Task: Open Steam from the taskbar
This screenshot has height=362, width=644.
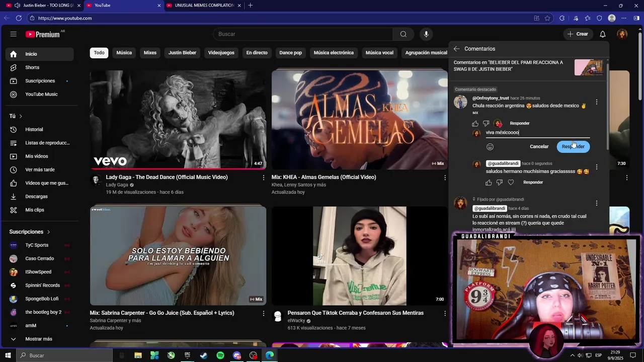Action: click(x=204, y=355)
